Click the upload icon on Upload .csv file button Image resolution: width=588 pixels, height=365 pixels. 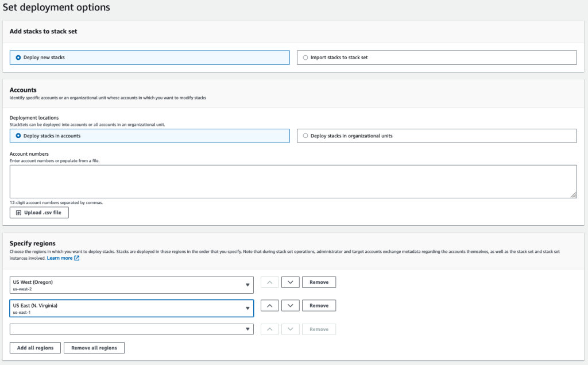(x=18, y=212)
